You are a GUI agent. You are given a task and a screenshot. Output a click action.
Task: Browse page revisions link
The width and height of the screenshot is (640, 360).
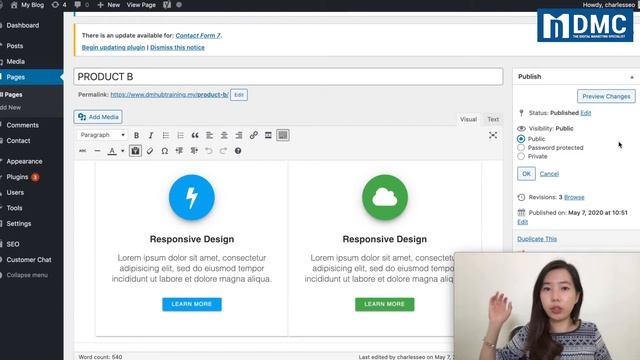[x=574, y=197]
